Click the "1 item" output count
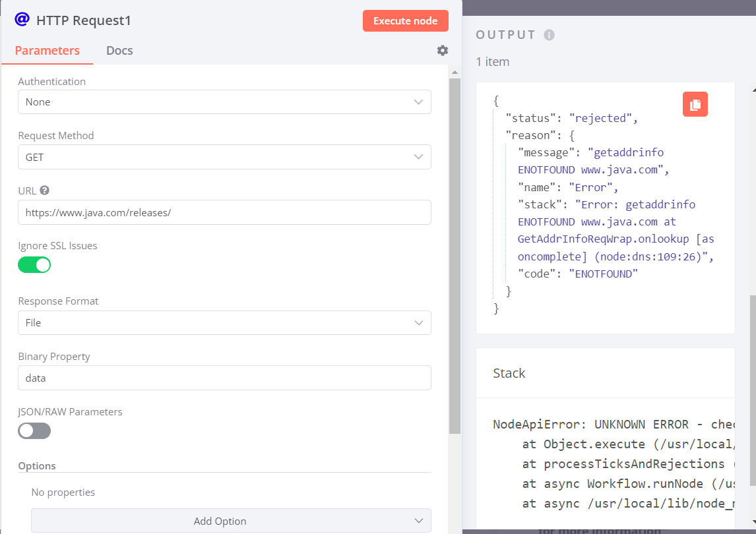 (x=492, y=62)
